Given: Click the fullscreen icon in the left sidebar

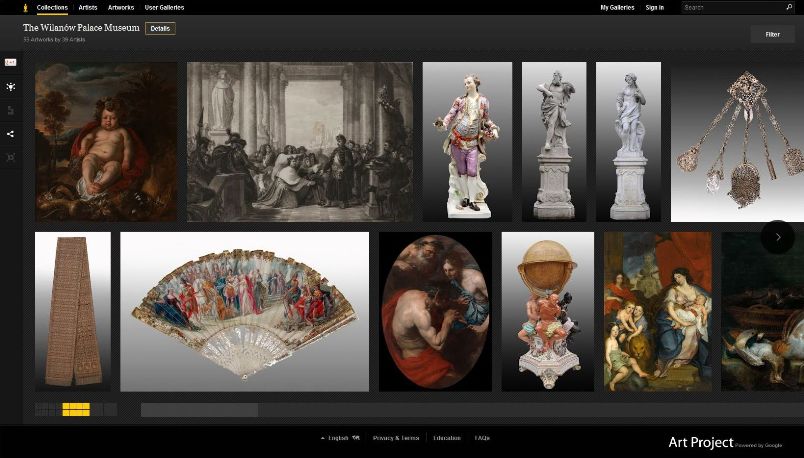Looking at the screenshot, I should [x=10, y=157].
